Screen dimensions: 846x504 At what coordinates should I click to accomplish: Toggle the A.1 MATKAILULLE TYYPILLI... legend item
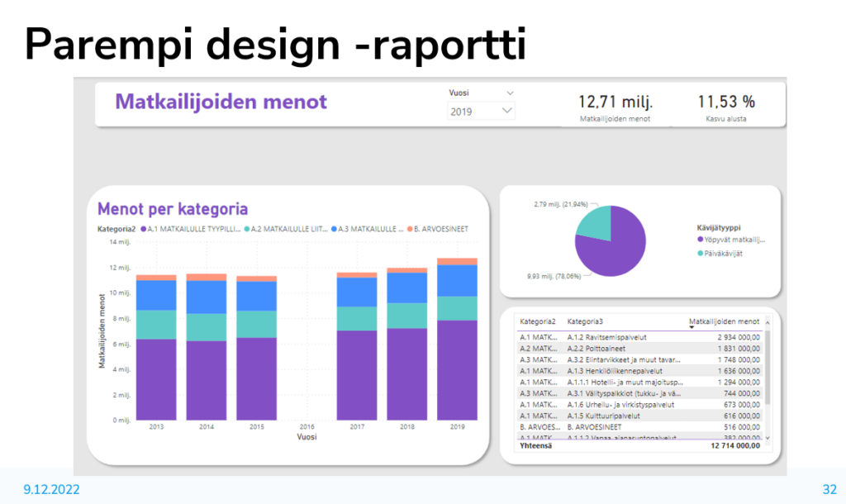coord(191,229)
